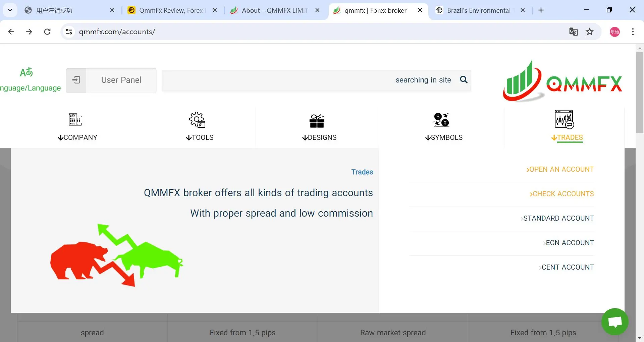Image resolution: width=644 pixels, height=342 pixels.
Task: Collapse the TRADES menu
Action: (567, 137)
